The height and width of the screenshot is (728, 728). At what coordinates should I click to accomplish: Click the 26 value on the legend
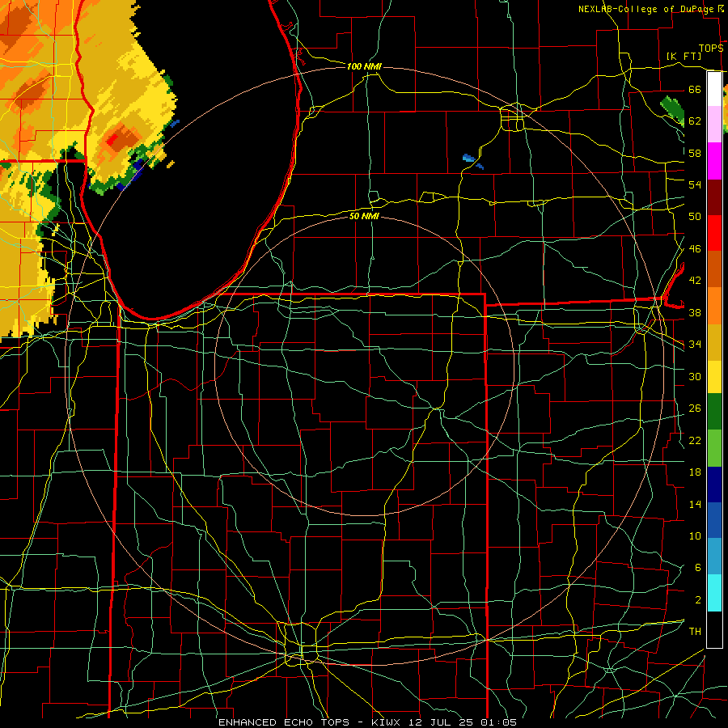point(695,408)
